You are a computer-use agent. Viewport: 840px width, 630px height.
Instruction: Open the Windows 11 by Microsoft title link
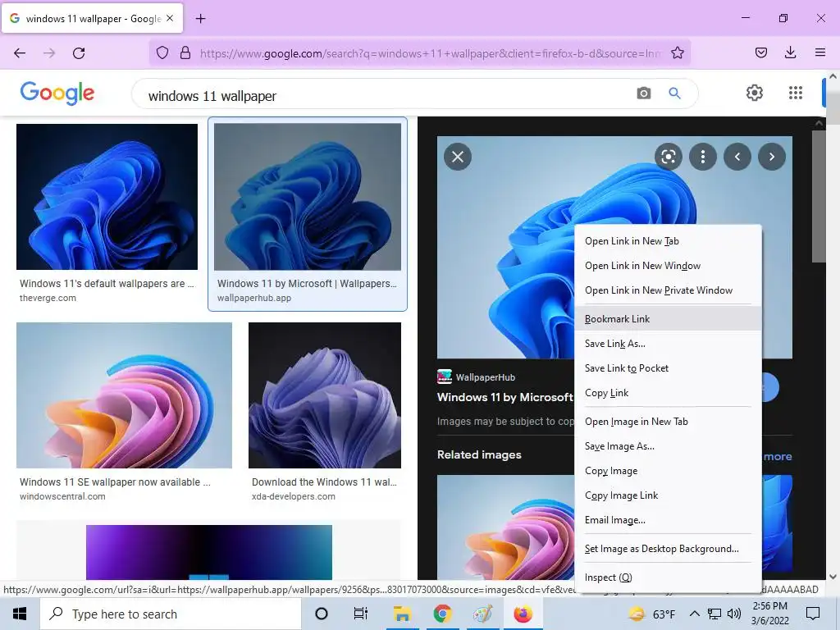[504, 398]
